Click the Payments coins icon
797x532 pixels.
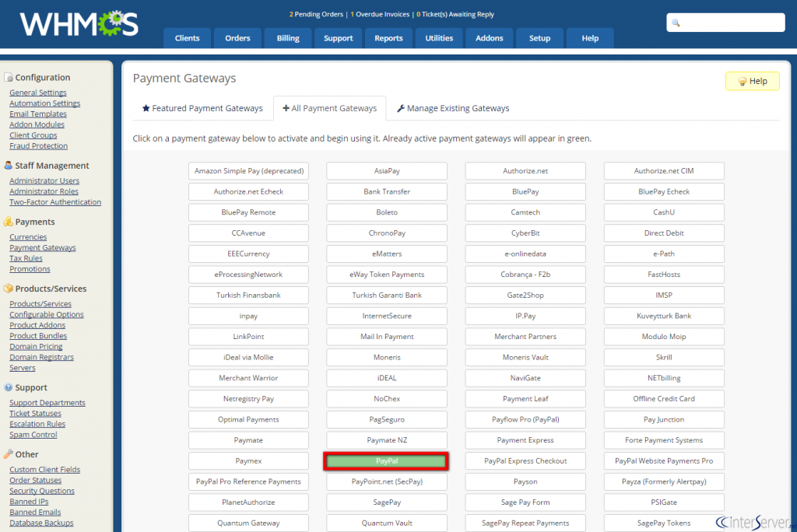coord(8,222)
